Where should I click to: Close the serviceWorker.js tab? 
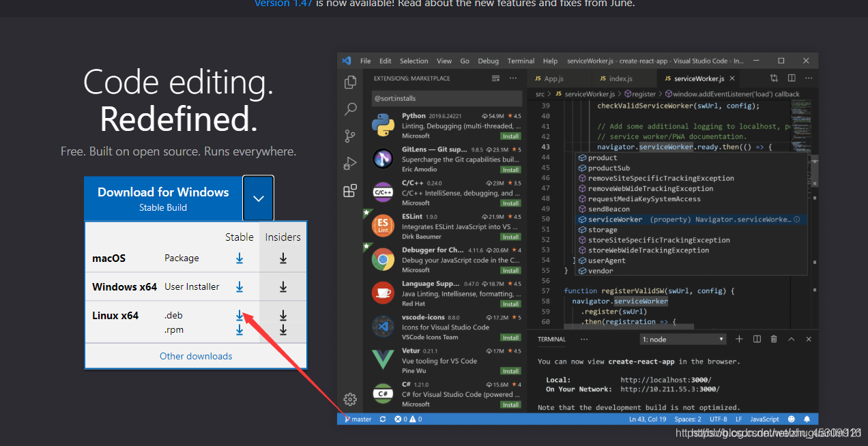(x=732, y=79)
